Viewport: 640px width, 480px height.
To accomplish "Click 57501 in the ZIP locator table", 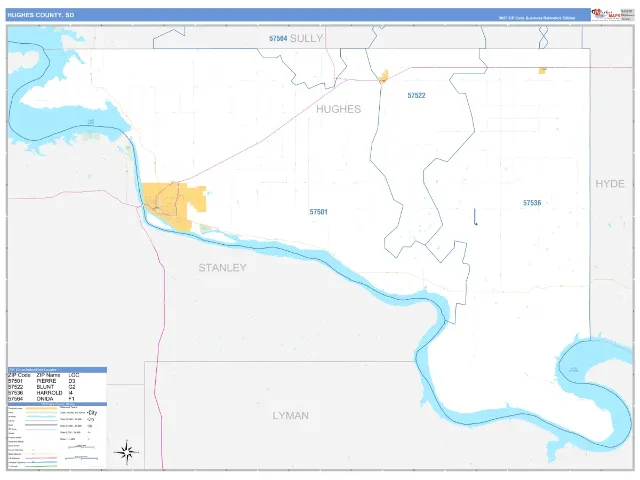I will 16,381.
